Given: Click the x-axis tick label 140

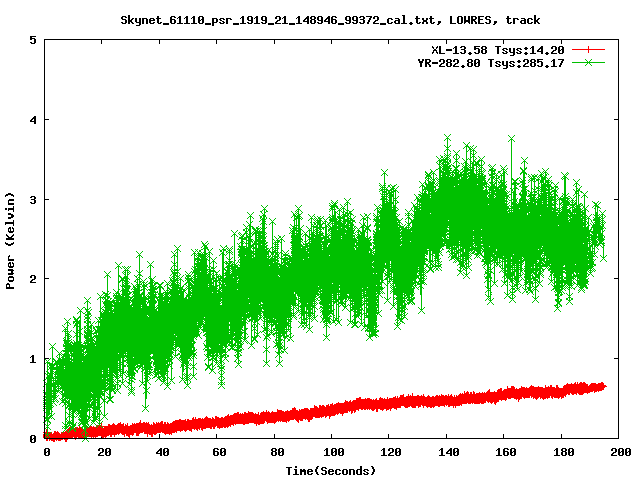Looking at the screenshot, I should click(446, 452).
